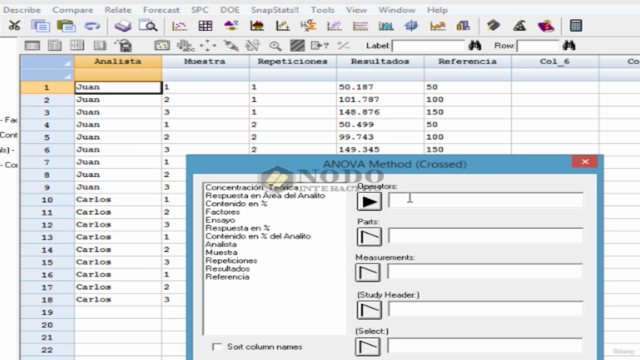Open the Compare menu

point(73,10)
